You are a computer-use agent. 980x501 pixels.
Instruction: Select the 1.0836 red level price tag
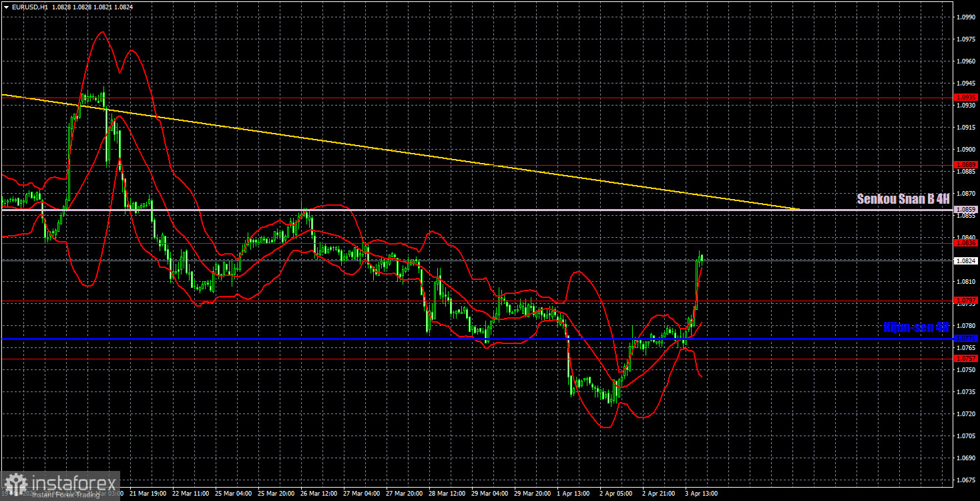click(x=965, y=244)
